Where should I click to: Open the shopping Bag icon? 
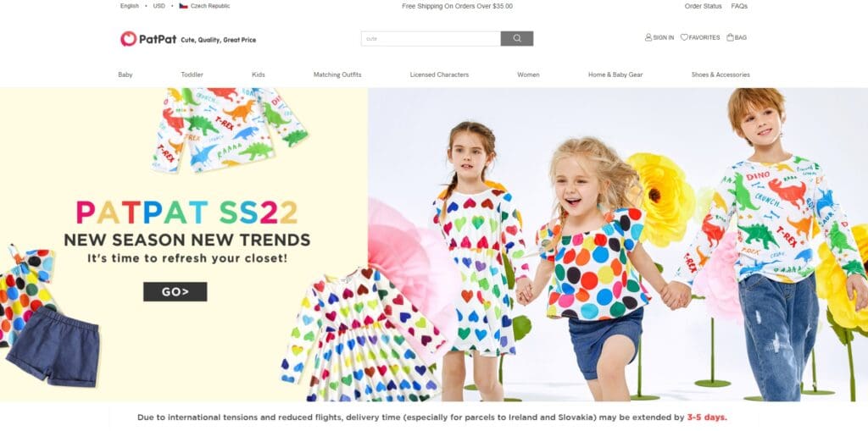point(730,37)
